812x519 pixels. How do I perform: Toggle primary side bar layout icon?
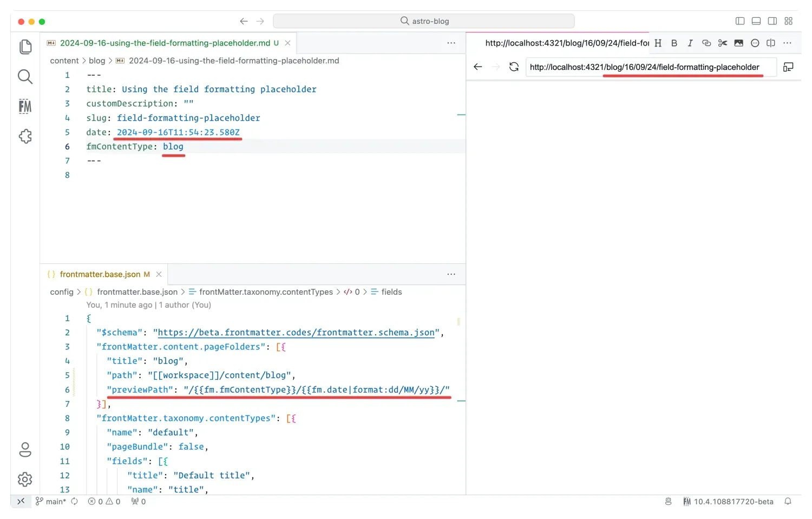740,21
